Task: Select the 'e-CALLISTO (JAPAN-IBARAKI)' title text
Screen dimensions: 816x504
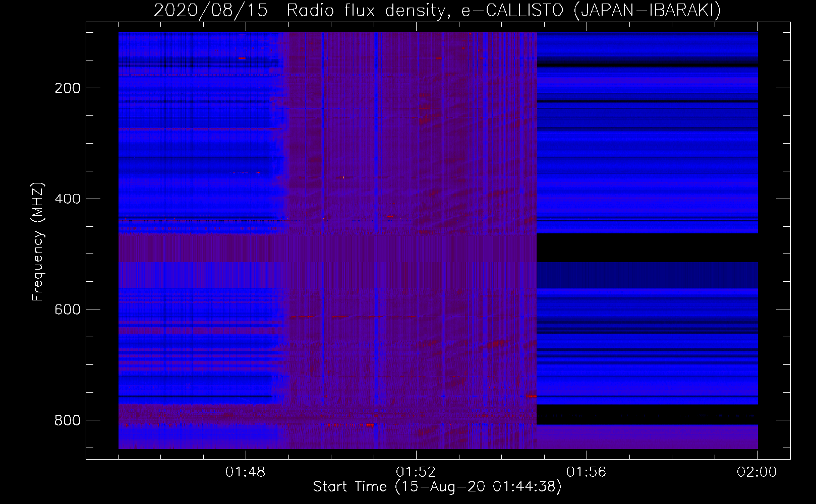Action: (591, 11)
